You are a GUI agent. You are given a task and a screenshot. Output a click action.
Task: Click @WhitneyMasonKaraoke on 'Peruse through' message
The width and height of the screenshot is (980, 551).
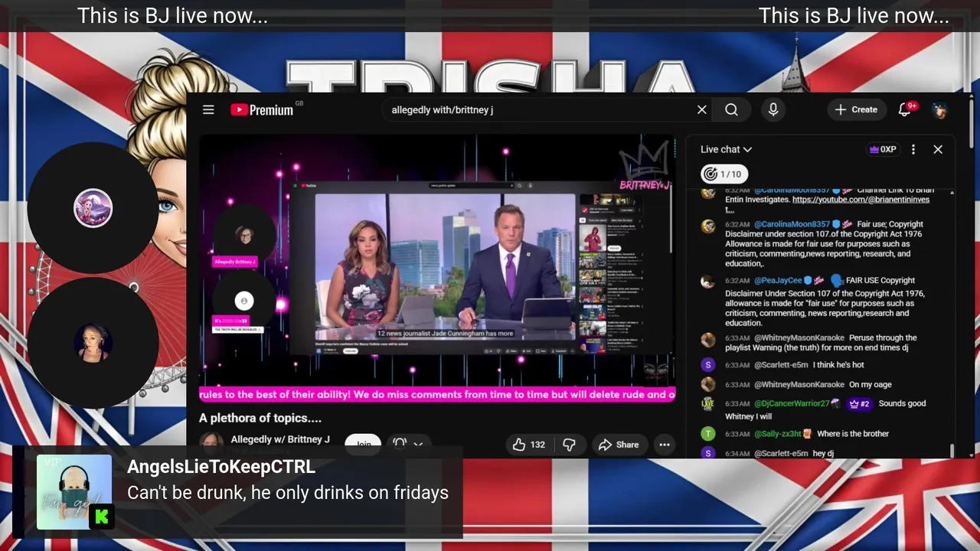[799, 337]
